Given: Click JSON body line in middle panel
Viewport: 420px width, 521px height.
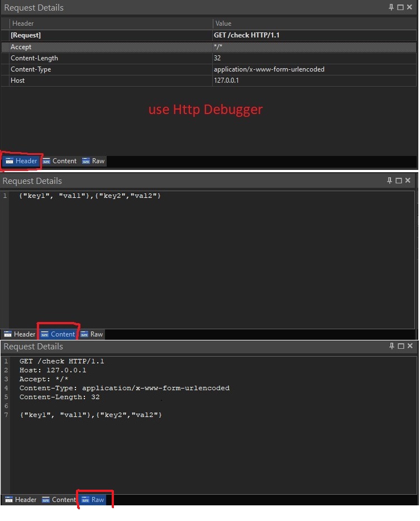Looking at the screenshot, I should pyautogui.click(x=90, y=196).
